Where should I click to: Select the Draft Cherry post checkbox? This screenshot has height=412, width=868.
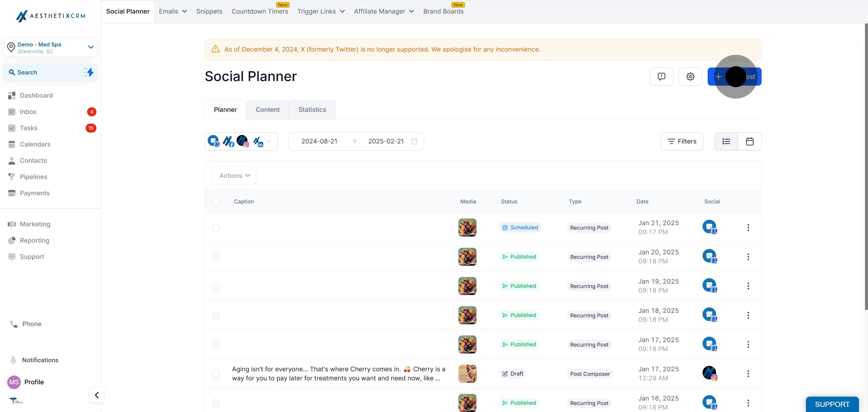[x=216, y=374]
